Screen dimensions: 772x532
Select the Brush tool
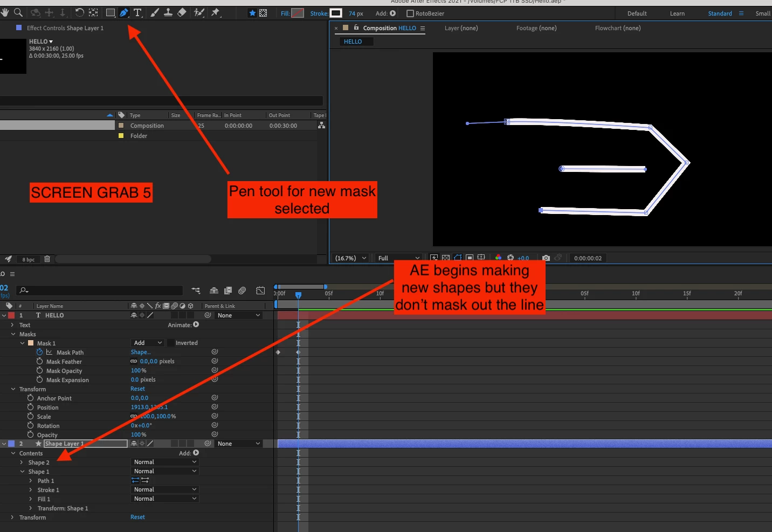[155, 12]
